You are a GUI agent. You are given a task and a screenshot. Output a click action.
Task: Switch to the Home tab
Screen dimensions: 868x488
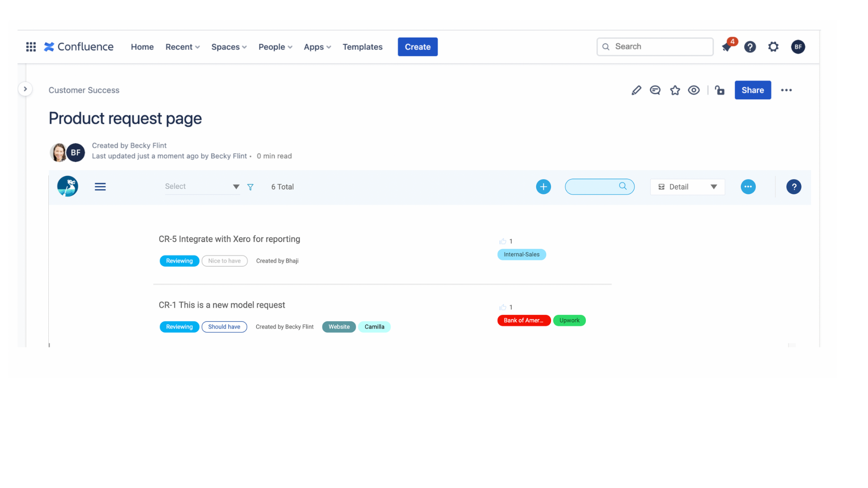pyautogui.click(x=142, y=47)
